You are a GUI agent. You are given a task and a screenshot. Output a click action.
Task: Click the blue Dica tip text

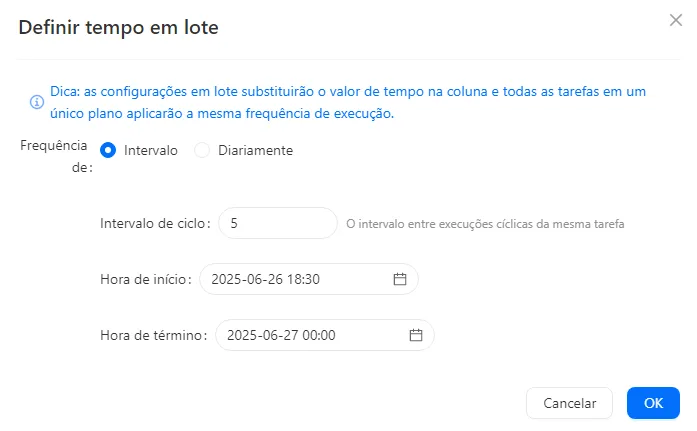click(x=348, y=102)
